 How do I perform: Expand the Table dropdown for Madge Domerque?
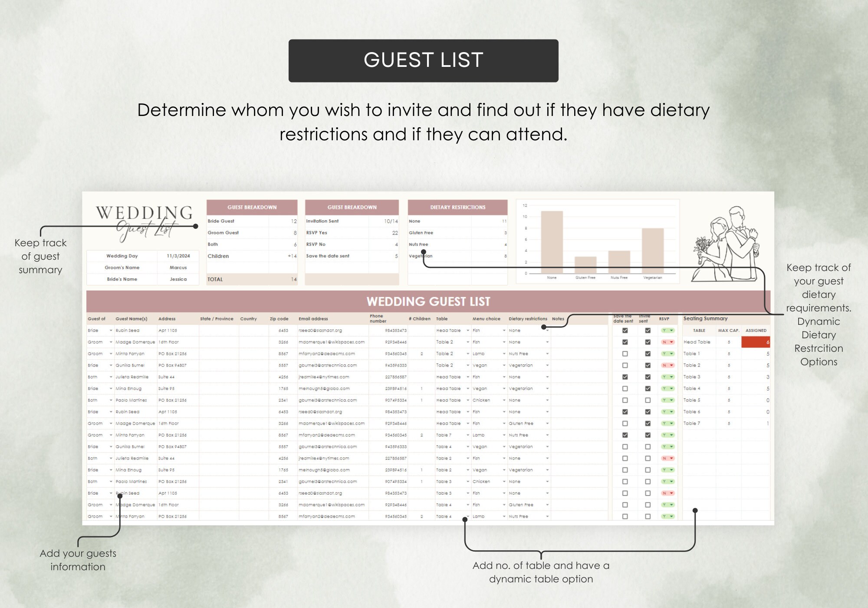click(x=467, y=342)
